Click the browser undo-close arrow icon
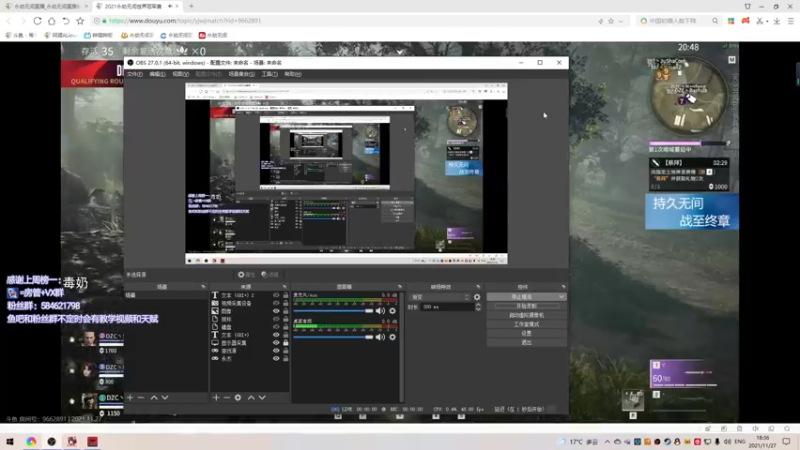 pyautogui.click(x=66, y=21)
